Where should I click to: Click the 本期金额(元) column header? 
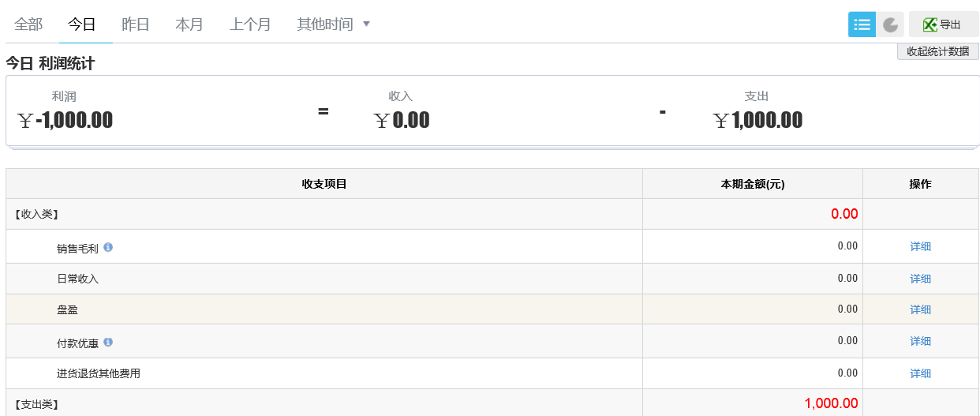click(x=752, y=184)
